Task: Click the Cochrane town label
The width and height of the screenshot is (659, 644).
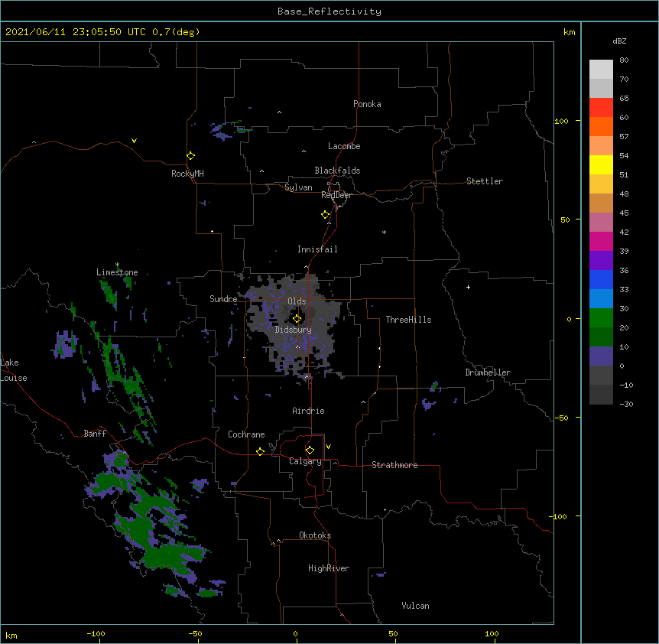Action: [x=246, y=434]
